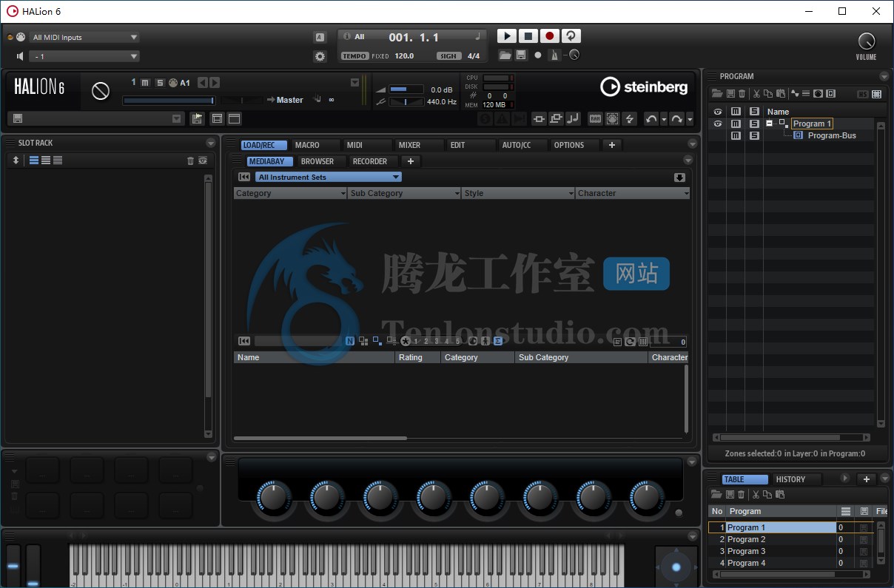Click the scissors cut icon in Program panel
The image size is (894, 588).
756,94
